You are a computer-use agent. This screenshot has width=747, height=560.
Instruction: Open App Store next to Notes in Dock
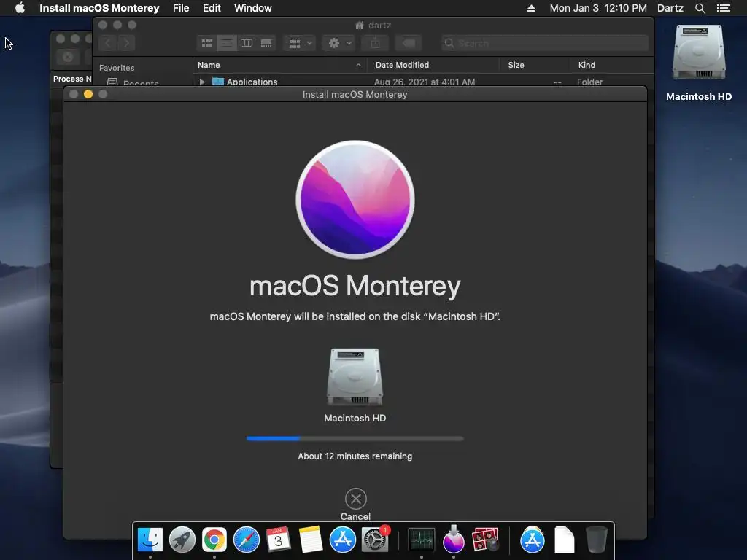coord(343,540)
